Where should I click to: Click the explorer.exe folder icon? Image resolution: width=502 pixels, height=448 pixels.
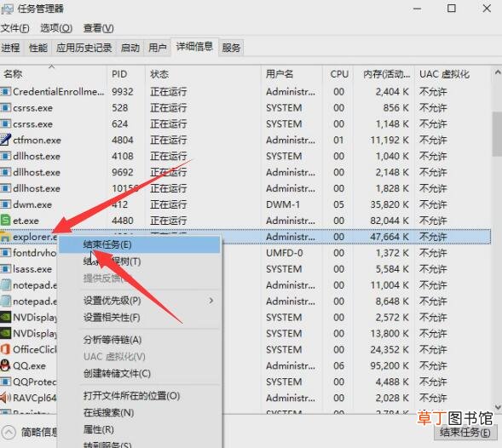pos(5,237)
